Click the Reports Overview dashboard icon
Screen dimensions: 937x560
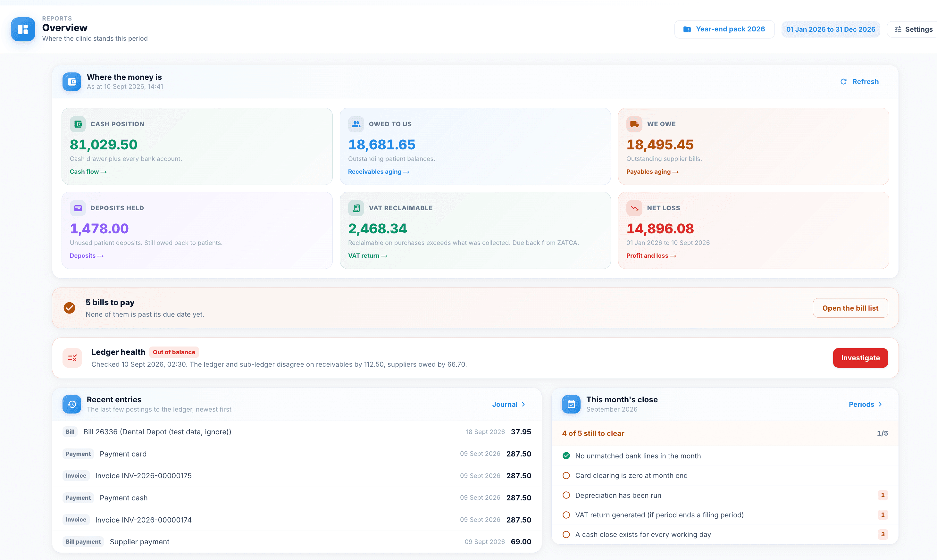click(x=23, y=29)
